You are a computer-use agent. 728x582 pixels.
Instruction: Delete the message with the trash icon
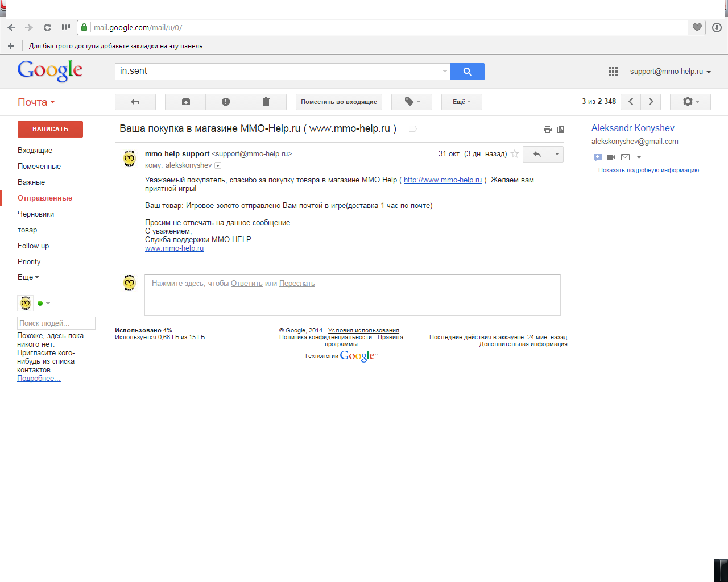point(266,102)
